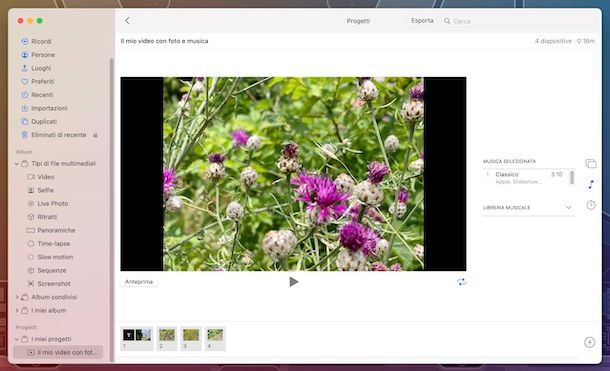The width and height of the screenshot is (610, 371).
Task: Collapse Tipi di file multimediali
Action: pyautogui.click(x=17, y=164)
